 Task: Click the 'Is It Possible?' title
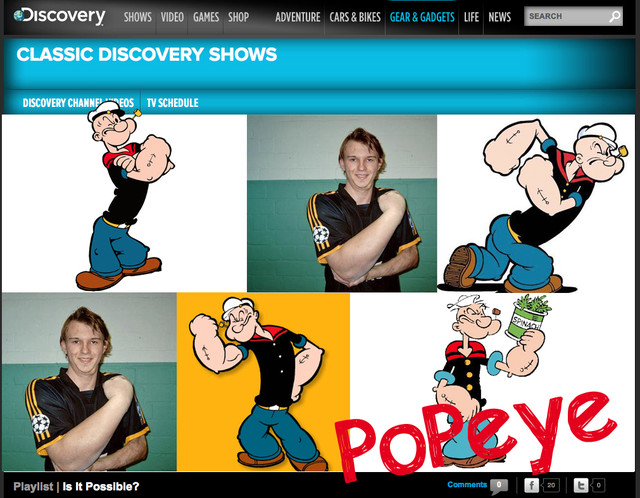[x=101, y=487]
